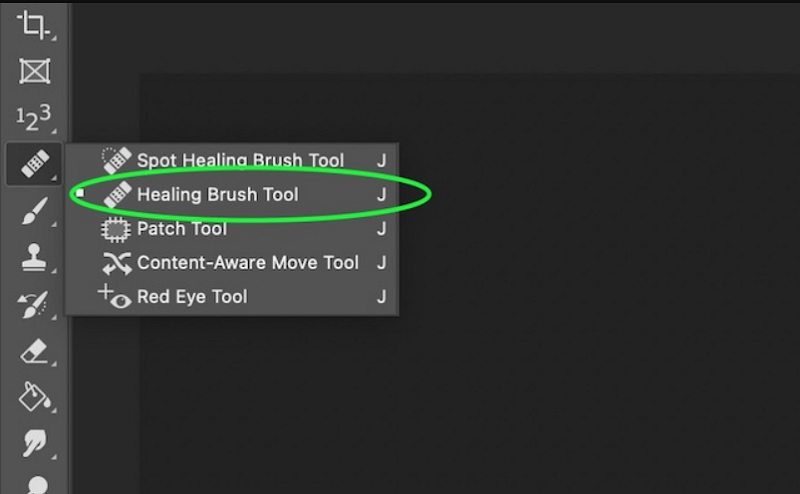
Task: Select the Smudge tool
Action: click(x=35, y=443)
